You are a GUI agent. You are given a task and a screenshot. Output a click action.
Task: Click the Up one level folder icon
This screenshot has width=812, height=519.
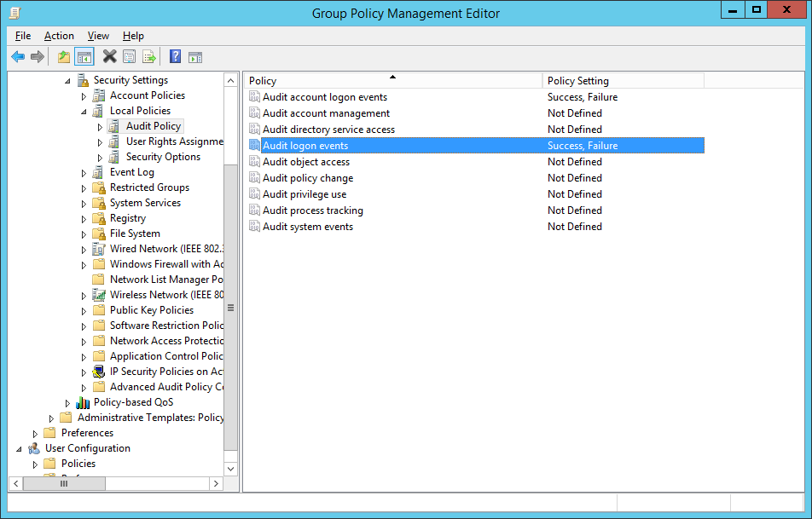point(64,56)
